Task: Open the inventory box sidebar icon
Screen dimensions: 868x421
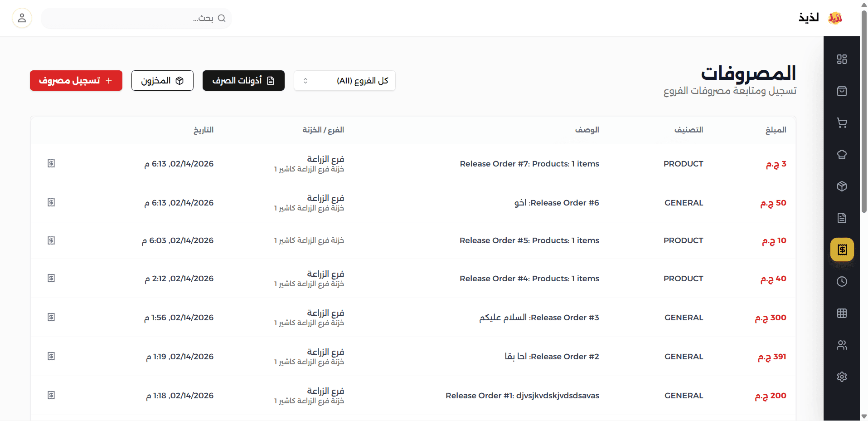Action: click(842, 186)
